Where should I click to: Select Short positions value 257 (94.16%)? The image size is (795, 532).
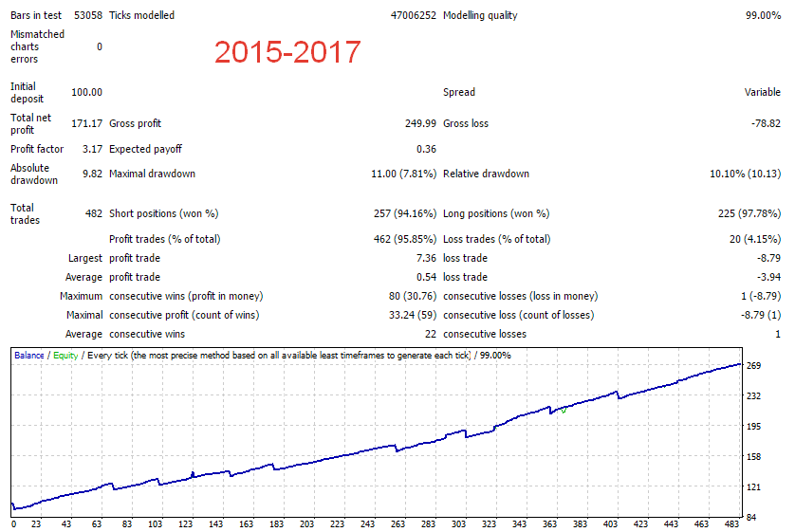pyautogui.click(x=404, y=213)
